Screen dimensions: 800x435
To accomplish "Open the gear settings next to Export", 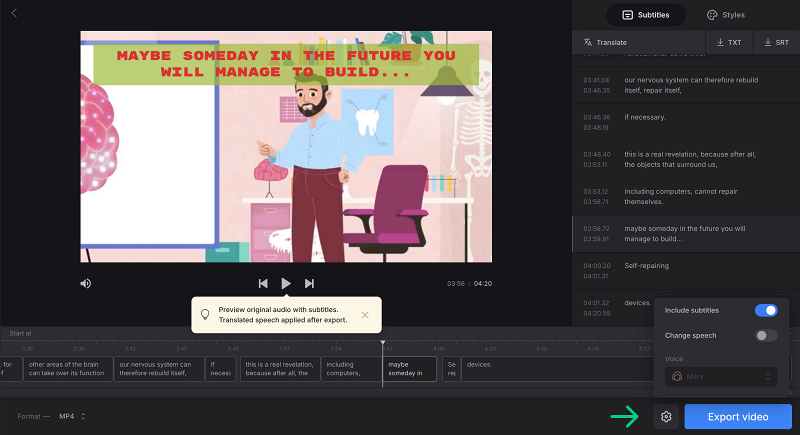I will [666, 417].
